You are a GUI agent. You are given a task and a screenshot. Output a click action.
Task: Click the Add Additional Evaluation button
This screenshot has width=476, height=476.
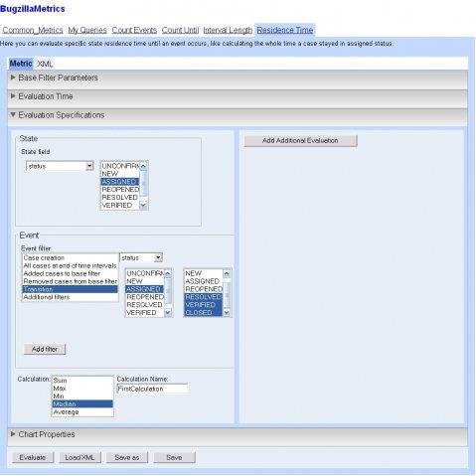pos(300,140)
